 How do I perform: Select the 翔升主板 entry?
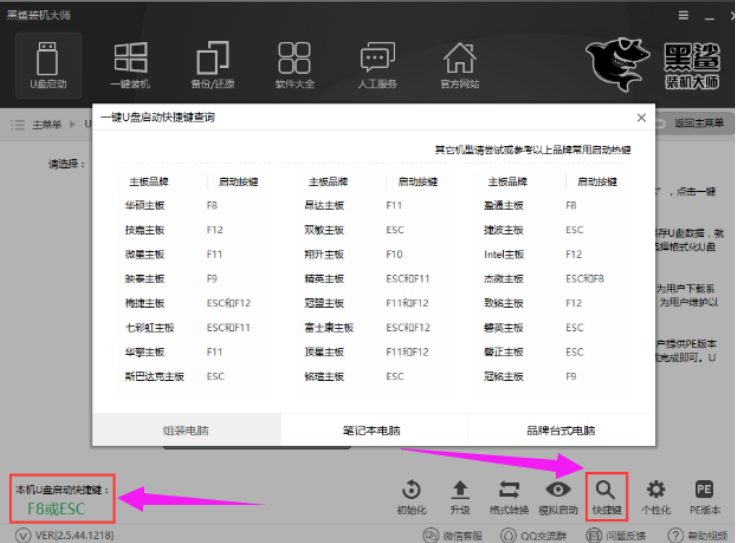(324, 254)
